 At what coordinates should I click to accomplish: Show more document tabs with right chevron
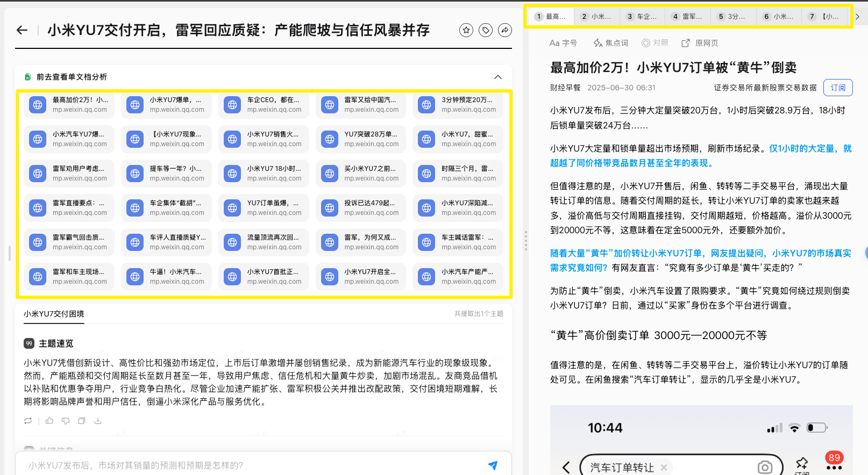858,17
